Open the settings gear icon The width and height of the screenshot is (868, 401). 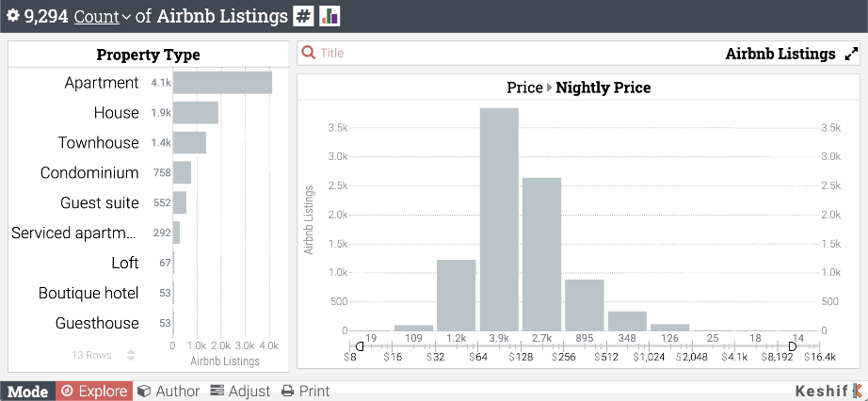tap(13, 16)
